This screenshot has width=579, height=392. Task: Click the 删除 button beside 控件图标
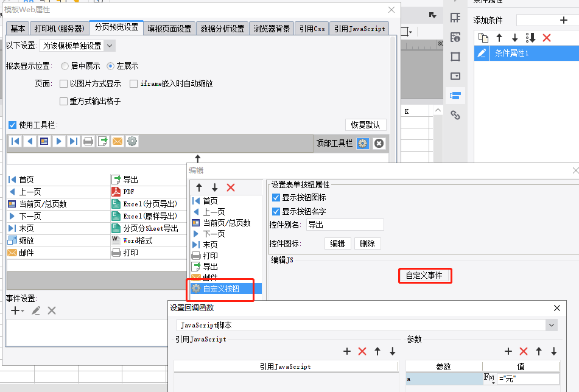[x=367, y=243]
